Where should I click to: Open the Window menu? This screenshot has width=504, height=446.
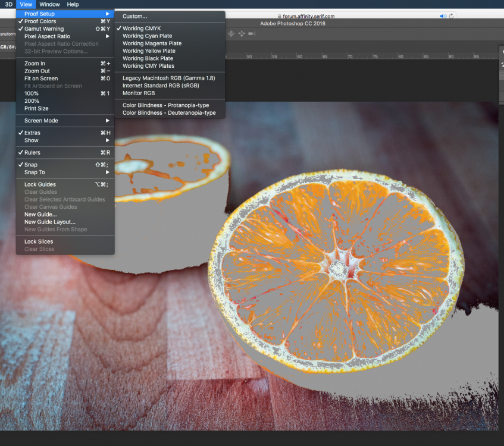pos(49,4)
